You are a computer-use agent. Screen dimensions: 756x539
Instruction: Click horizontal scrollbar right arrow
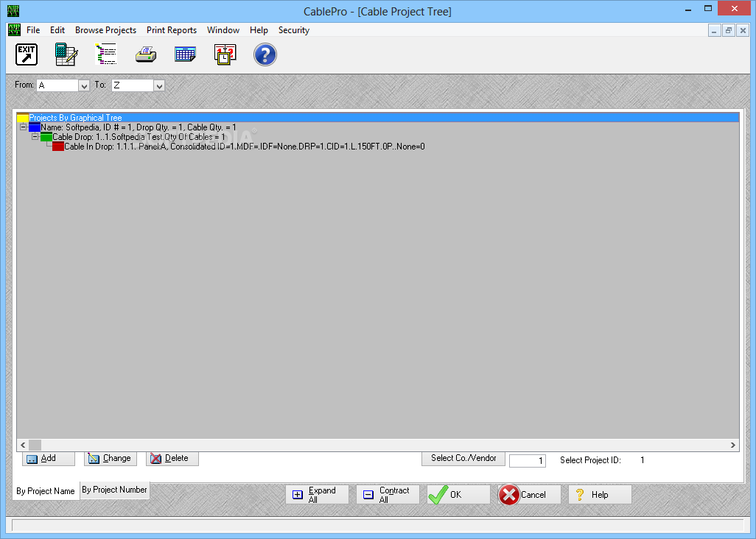point(733,445)
